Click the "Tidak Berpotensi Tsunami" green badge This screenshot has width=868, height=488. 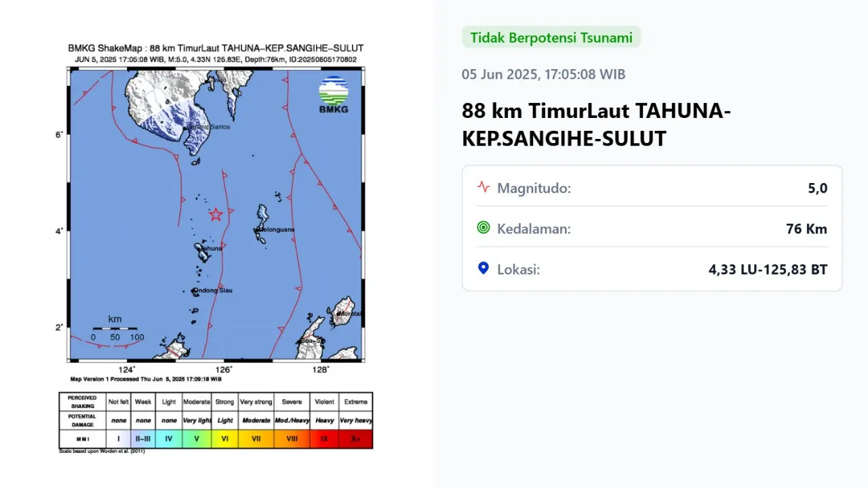[x=551, y=37]
